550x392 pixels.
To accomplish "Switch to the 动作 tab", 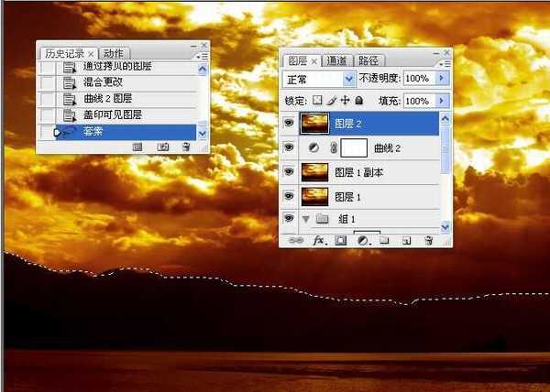I will click(114, 53).
